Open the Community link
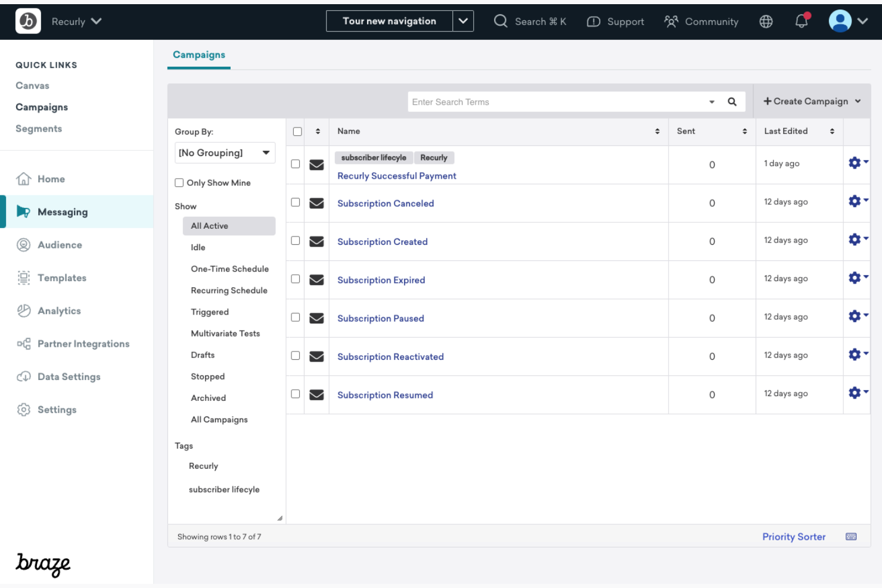This screenshot has width=882, height=588. coord(701,21)
